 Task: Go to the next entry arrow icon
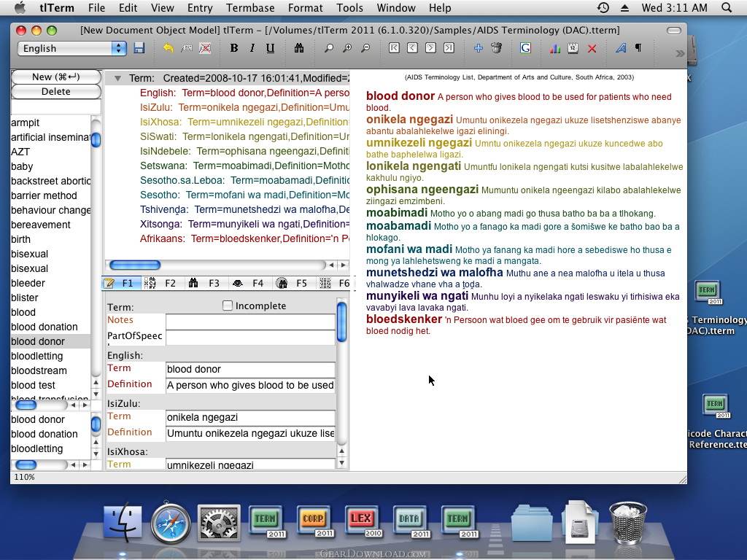point(430,48)
